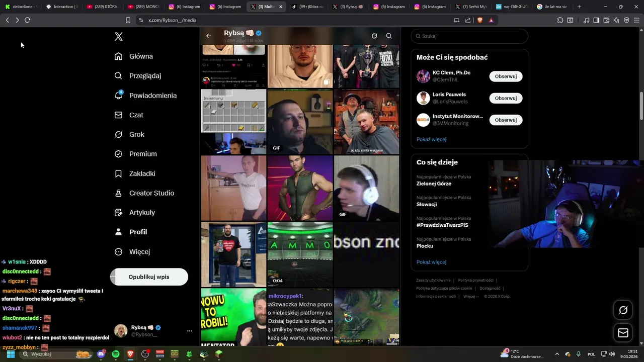Image resolution: width=644 pixels, height=362 pixels.
Task: Open Powiadomienia notifications
Action: [146, 96]
